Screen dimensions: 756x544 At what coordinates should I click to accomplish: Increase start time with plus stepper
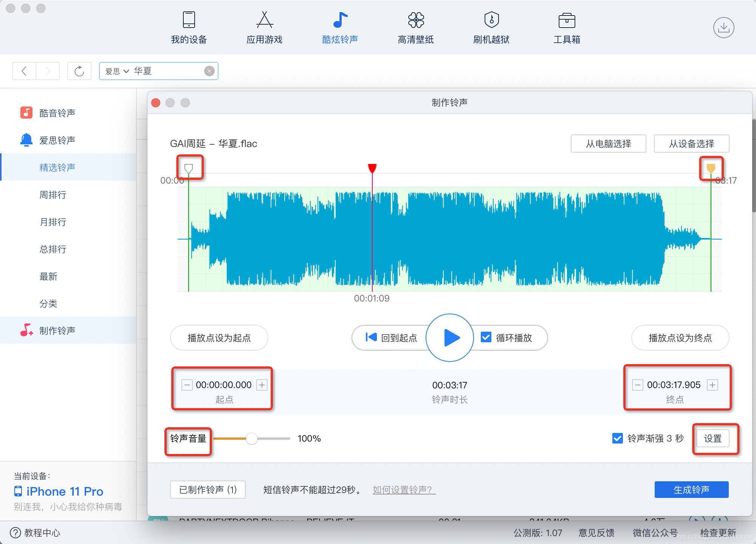[x=262, y=385]
